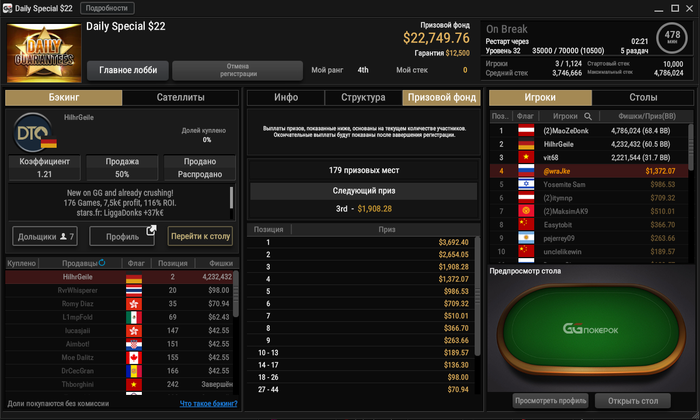The image size is (700, 420).
Task: Click the Открыть стол button
Action: pyautogui.click(x=633, y=401)
